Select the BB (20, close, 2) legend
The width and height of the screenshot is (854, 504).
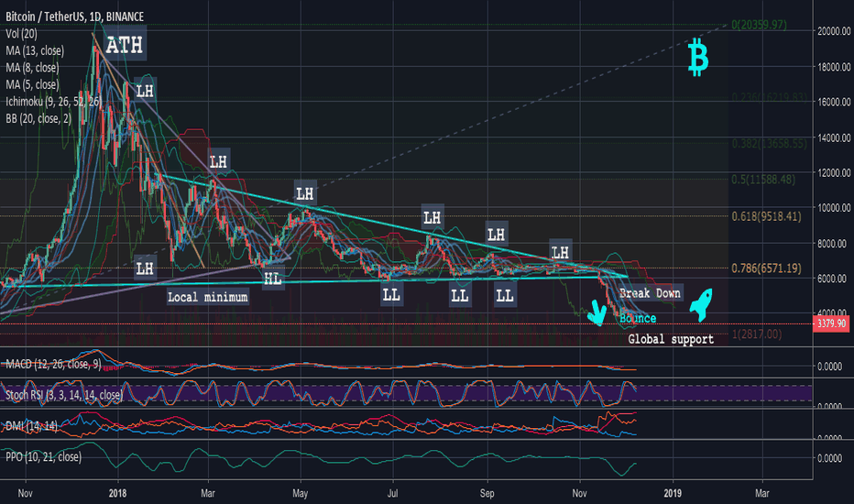point(38,118)
